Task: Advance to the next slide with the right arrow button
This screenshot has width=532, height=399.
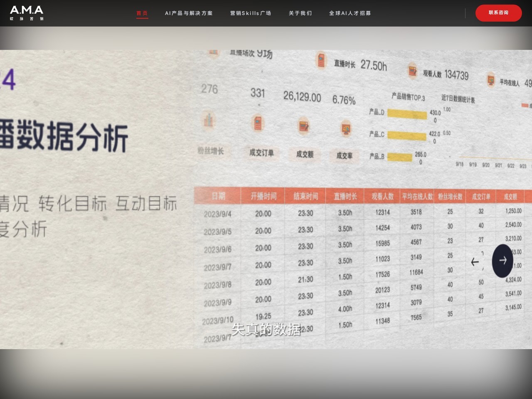Action: pyautogui.click(x=502, y=261)
